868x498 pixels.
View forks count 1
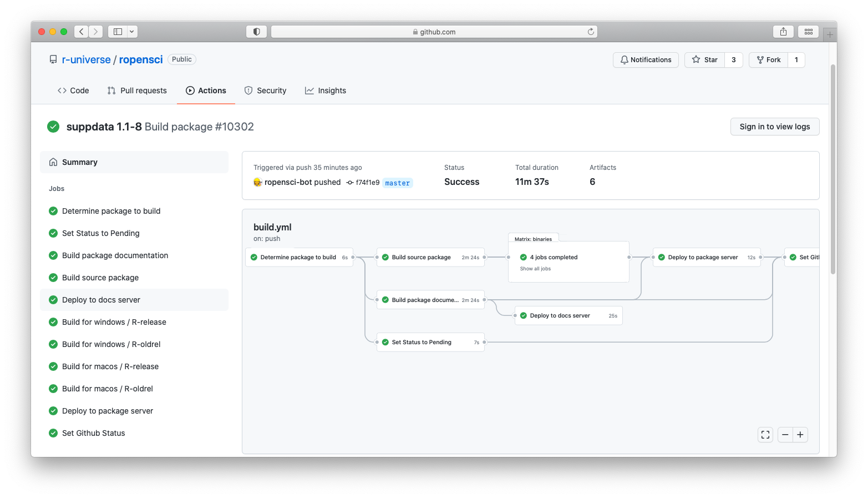coord(796,60)
